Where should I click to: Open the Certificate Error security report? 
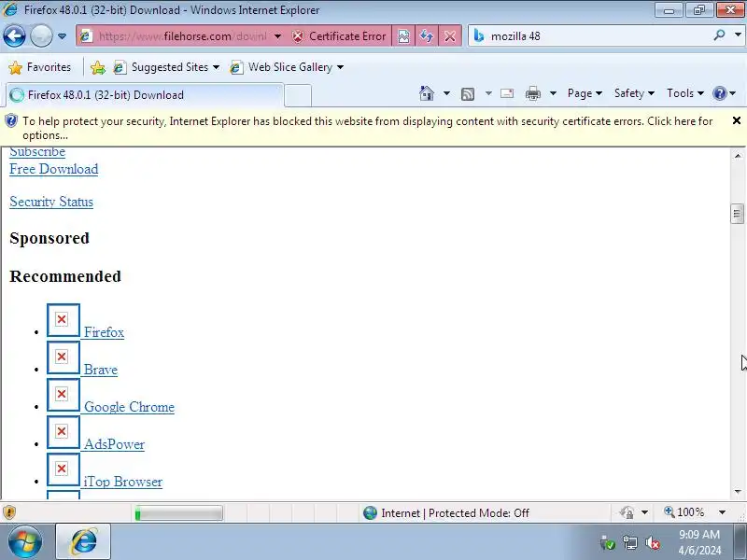(x=339, y=36)
